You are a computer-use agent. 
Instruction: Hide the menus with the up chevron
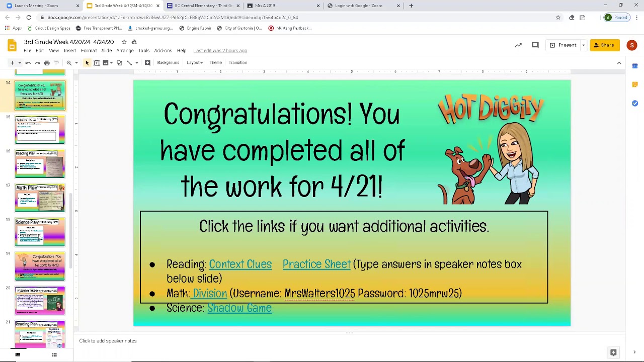tap(619, 63)
